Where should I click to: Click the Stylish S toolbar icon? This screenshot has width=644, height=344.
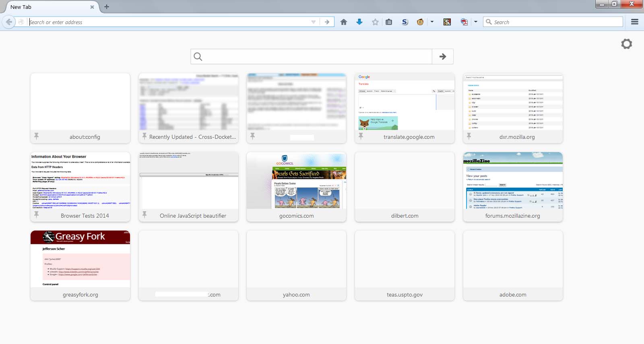point(405,22)
